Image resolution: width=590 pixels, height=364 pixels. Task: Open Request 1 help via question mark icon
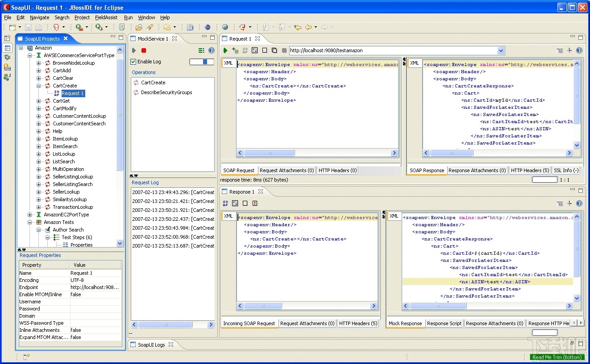(x=578, y=50)
